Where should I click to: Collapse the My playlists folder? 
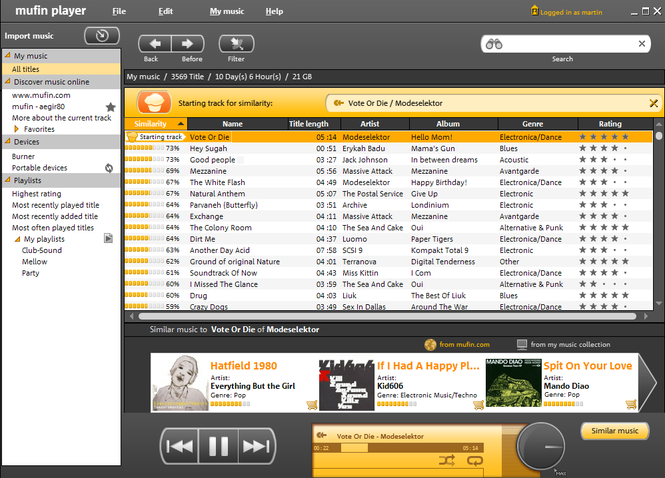(x=17, y=239)
